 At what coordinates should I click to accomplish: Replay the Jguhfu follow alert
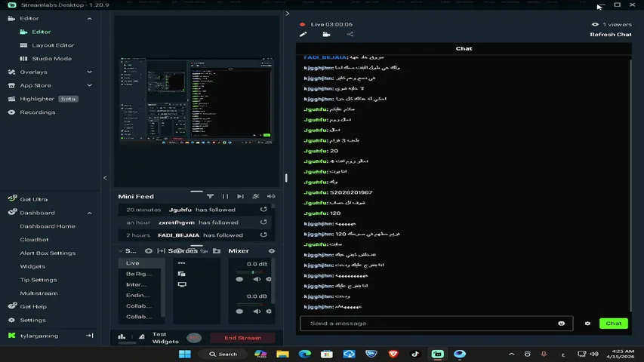click(263, 210)
